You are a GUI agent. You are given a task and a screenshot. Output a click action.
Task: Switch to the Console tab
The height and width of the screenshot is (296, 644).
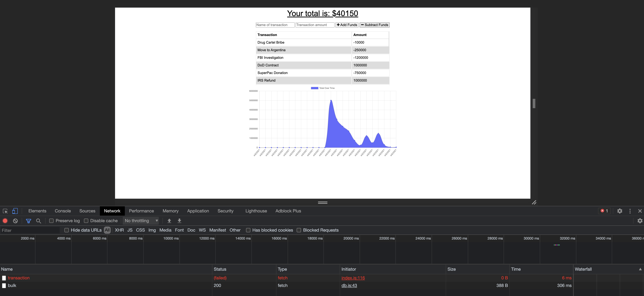coord(63,211)
